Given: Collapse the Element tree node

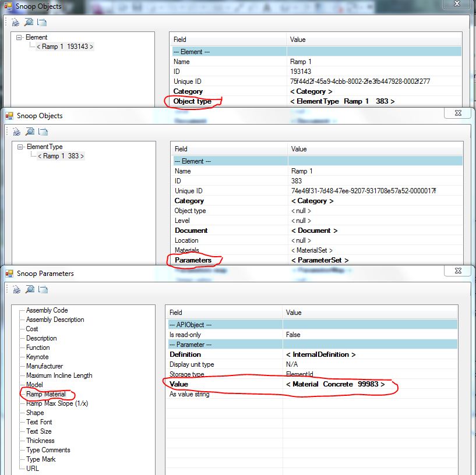Looking at the screenshot, I should click(19, 37).
